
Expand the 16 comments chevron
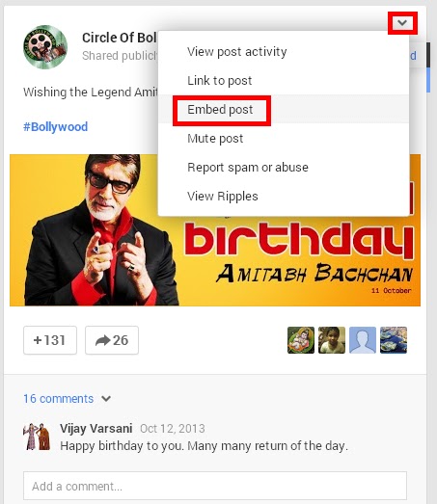click(106, 399)
